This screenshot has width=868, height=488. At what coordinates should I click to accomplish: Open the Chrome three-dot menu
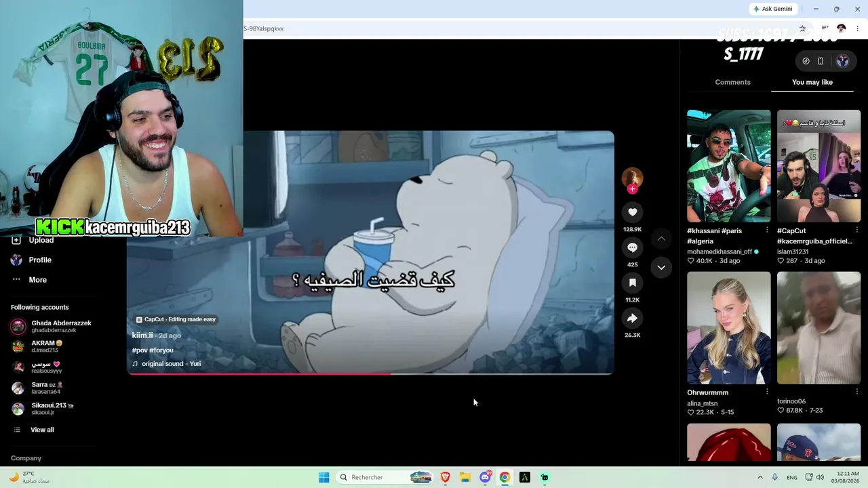(x=857, y=28)
